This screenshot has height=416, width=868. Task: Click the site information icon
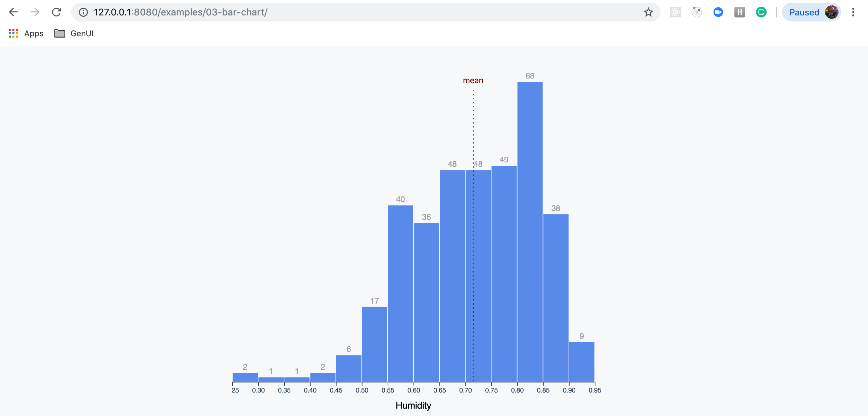pos(83,12)
